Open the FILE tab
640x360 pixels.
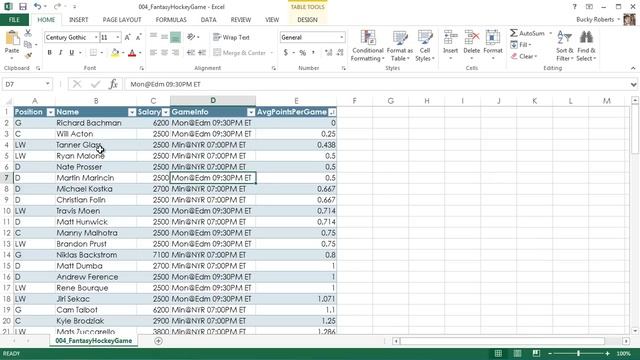(x=14, y=20)
